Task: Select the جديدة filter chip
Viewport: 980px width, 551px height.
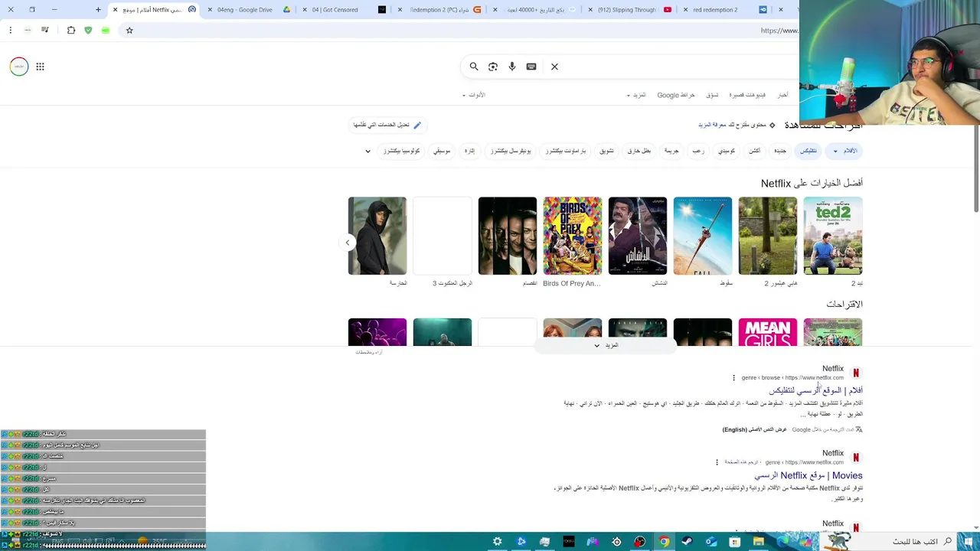Action: 780,152
